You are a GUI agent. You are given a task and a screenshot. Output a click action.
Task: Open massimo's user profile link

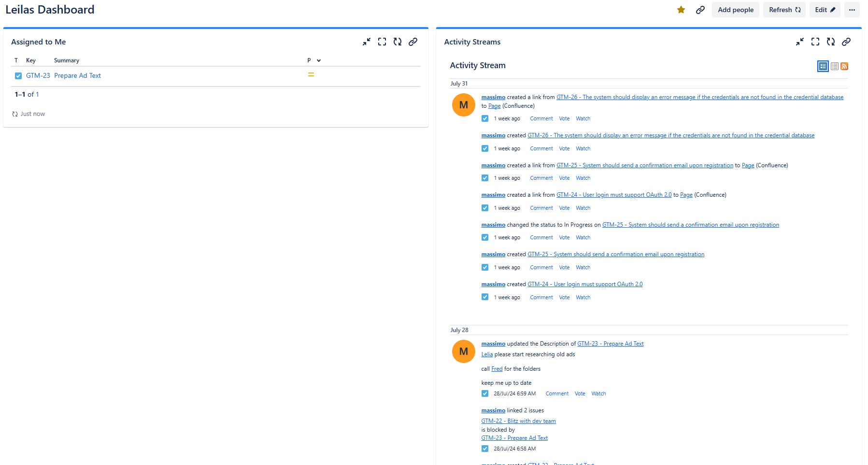click(493, 97)
